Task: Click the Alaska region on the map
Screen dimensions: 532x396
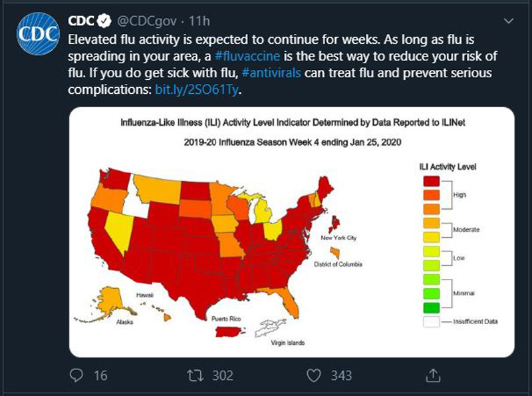Action: (x=110, y=303)
